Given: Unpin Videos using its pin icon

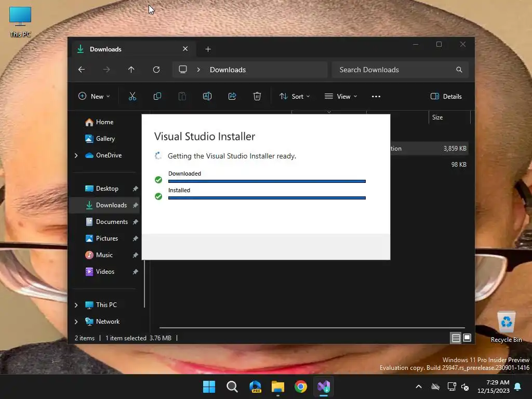Looking at the screenshot, I should click(136, 272).
